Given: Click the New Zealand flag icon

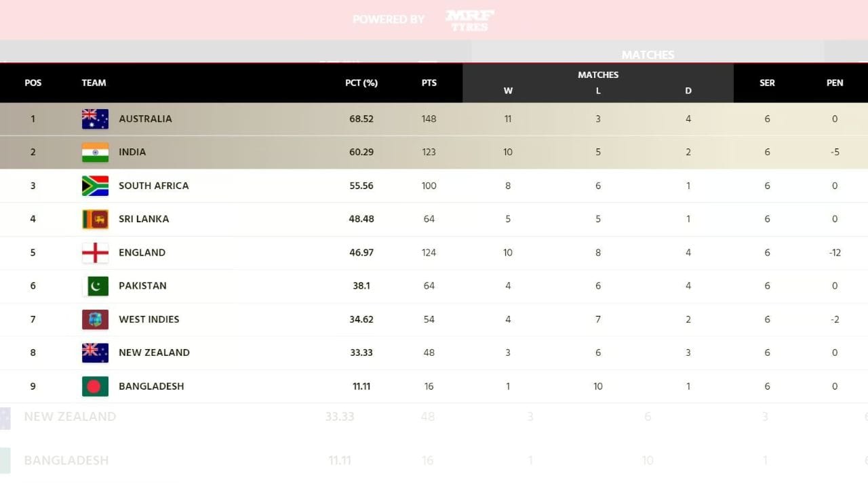Looking at the screenshot, I should 95,352.
